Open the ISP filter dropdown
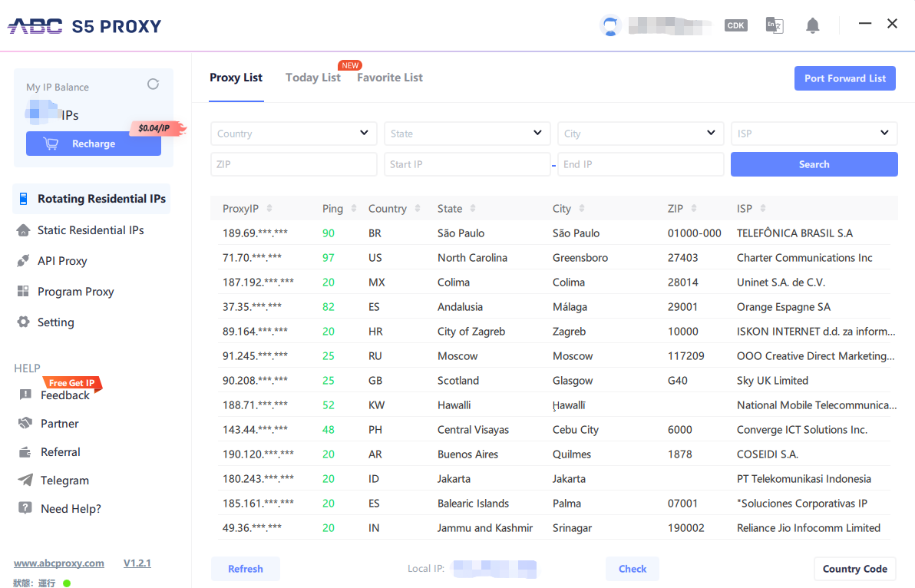915x588 pixels. (814, 134)
